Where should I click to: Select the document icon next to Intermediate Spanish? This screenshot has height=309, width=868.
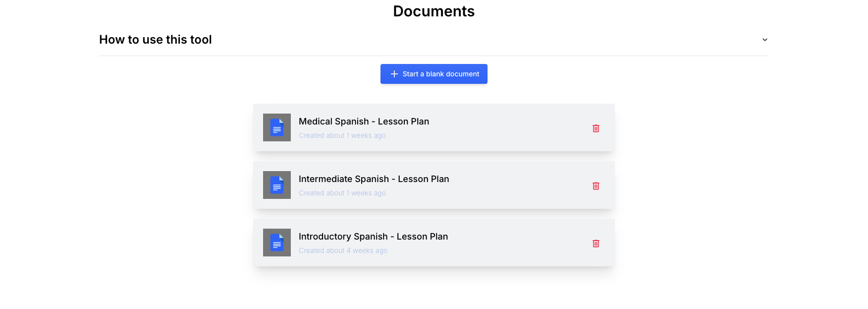pos(277,185)
